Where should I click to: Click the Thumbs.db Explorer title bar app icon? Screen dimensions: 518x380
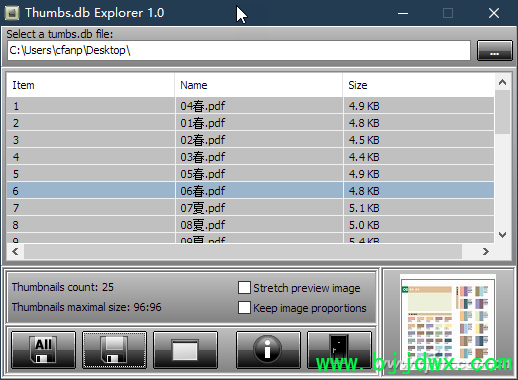click(12, 13)
